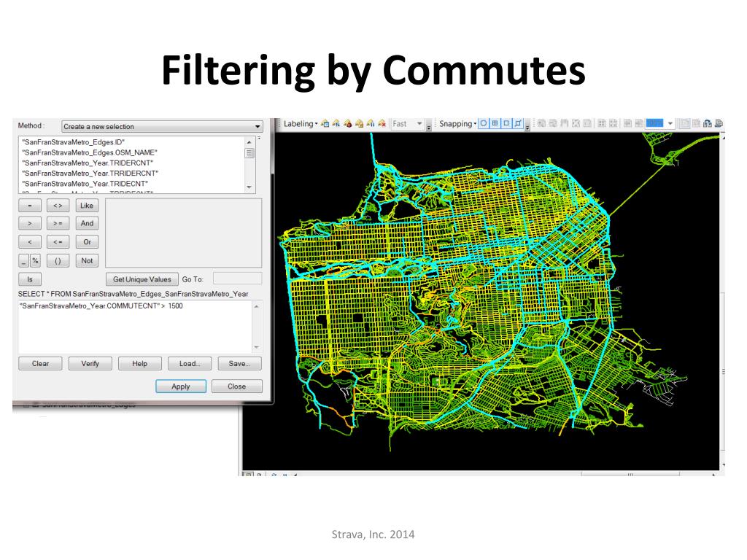Open the Snapping dropdown menu
747x560 pixels.
(458, 124)
